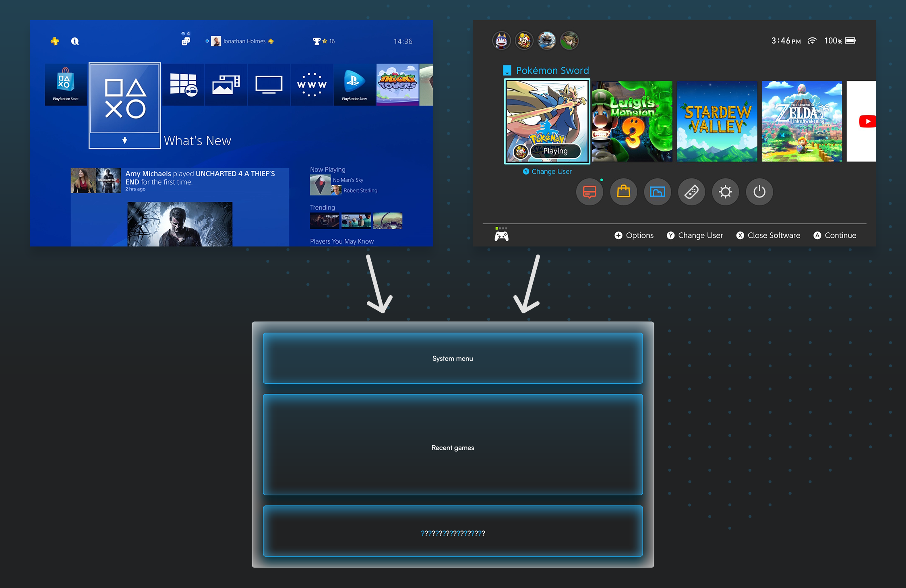The image size is (906, 588).
Task: Open the WWW internet browser icon
Action: (x=311, y=85)
